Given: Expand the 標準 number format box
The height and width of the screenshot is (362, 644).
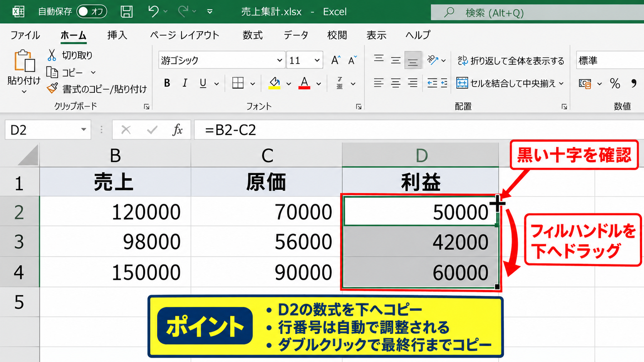Looking at the screenshot, I should tap(610, 60).
